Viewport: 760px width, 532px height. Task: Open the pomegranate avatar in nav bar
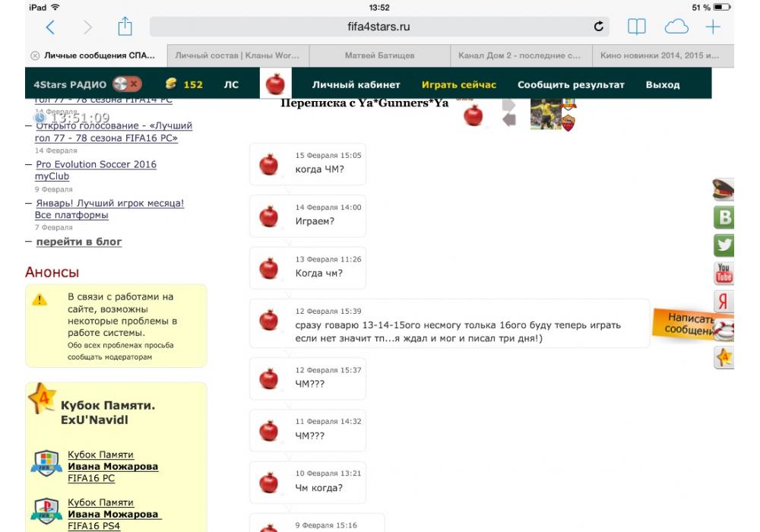tap(275, 84)
